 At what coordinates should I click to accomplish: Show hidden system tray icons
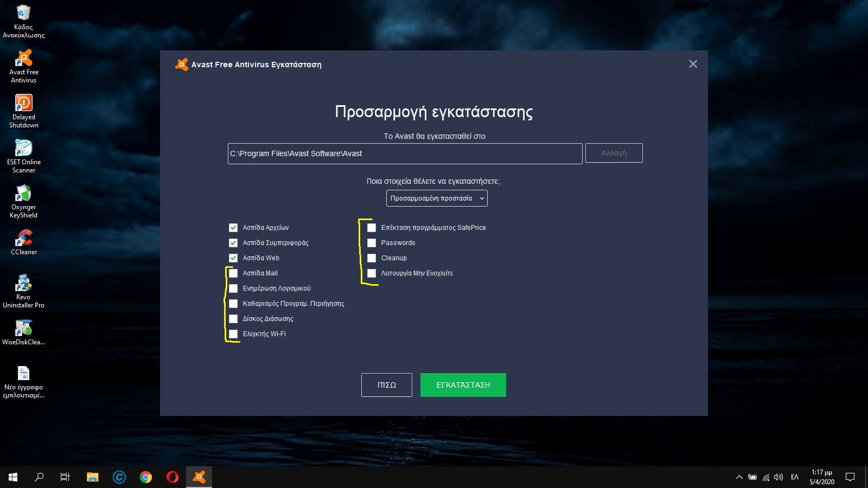tap(739, 477)
